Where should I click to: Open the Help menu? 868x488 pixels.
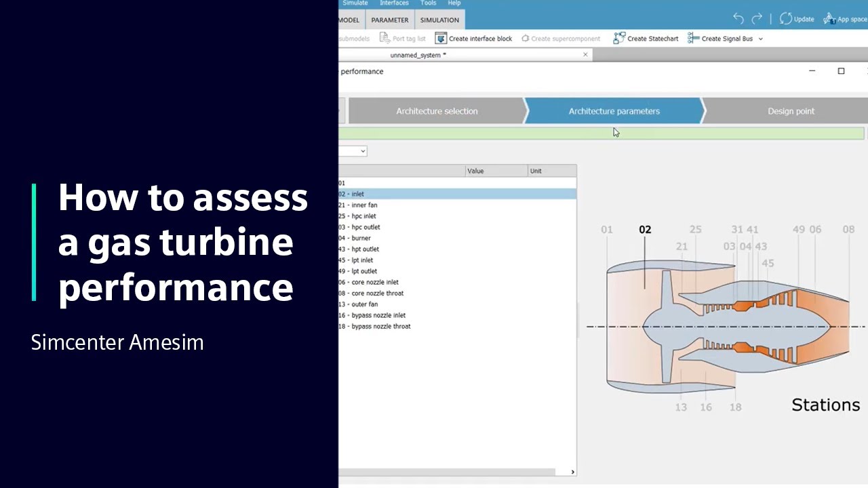(454, 3)
